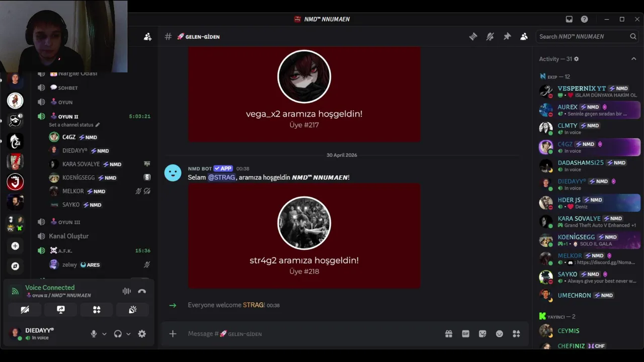
Task: Start an activity button in voice panel
Action: click(97, 310)
